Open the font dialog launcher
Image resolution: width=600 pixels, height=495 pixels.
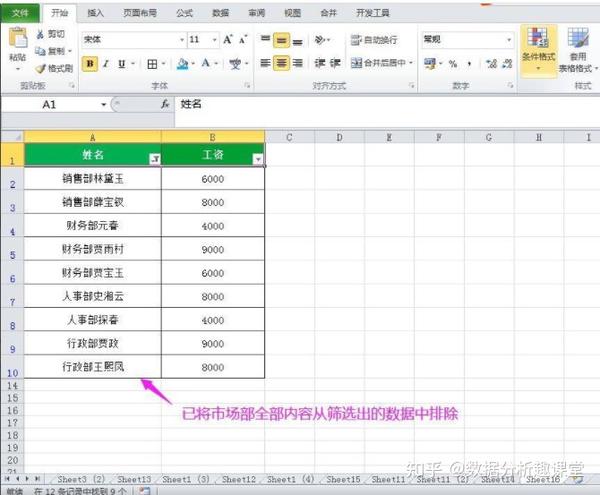247,85
